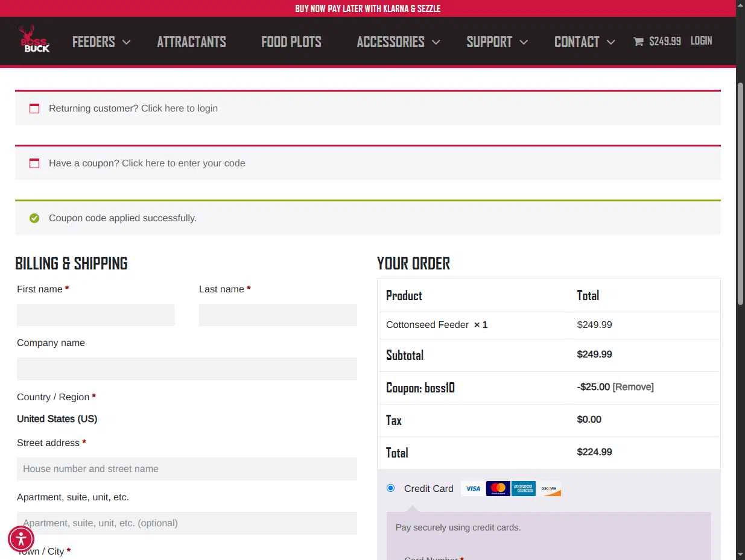Click the 'Your Order' heading

click(x=413, y=263)
